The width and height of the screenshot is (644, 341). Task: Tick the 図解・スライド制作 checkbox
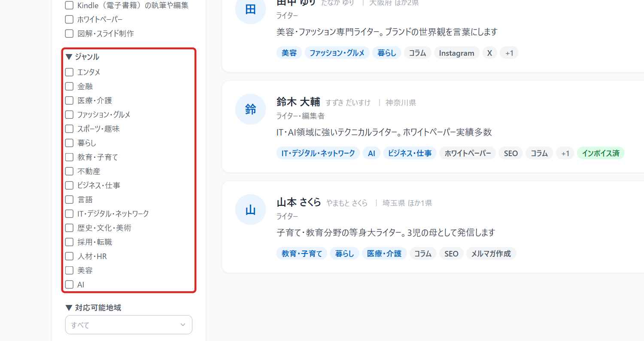click(69, 33)
